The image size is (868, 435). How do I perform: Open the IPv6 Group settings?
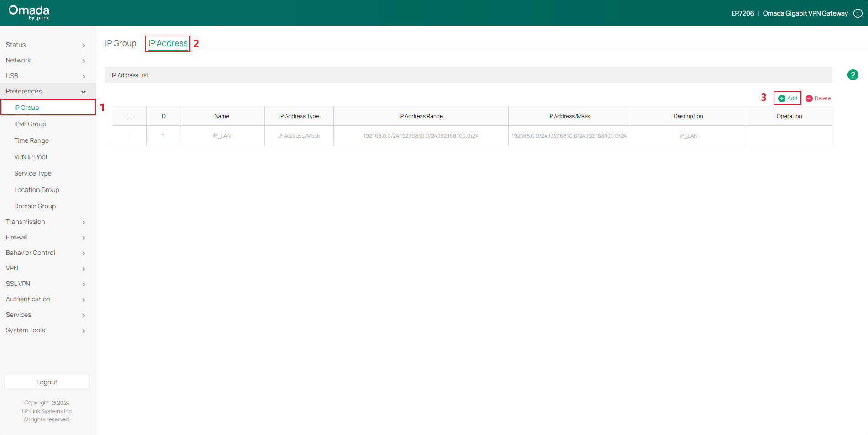[x=30, y=124]
